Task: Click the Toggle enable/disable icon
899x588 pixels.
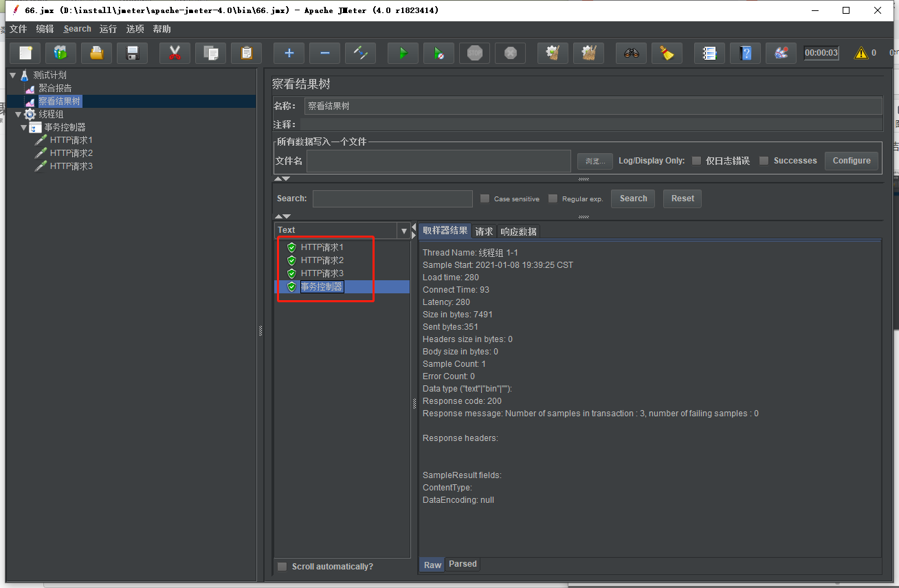Action: (x=360, y=53)
